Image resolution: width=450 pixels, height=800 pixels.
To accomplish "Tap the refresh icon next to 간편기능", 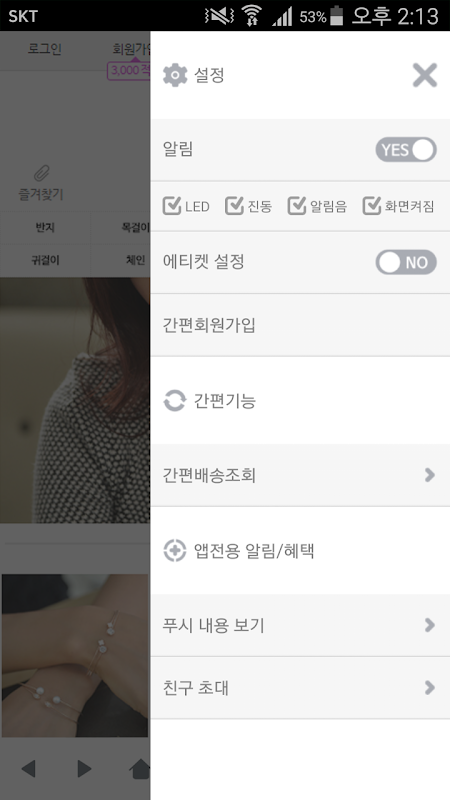I will point(174,401).
